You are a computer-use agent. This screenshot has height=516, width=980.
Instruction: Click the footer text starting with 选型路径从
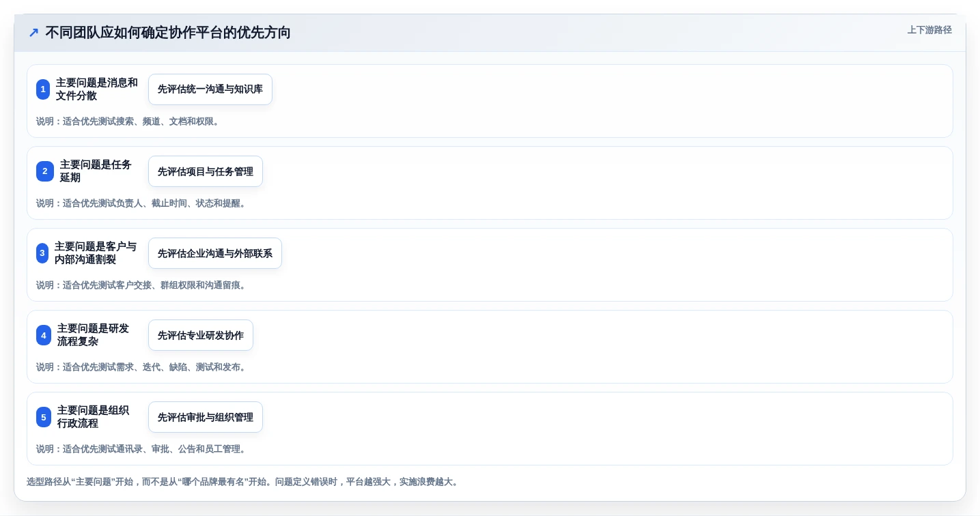click(x=242, y=482)
